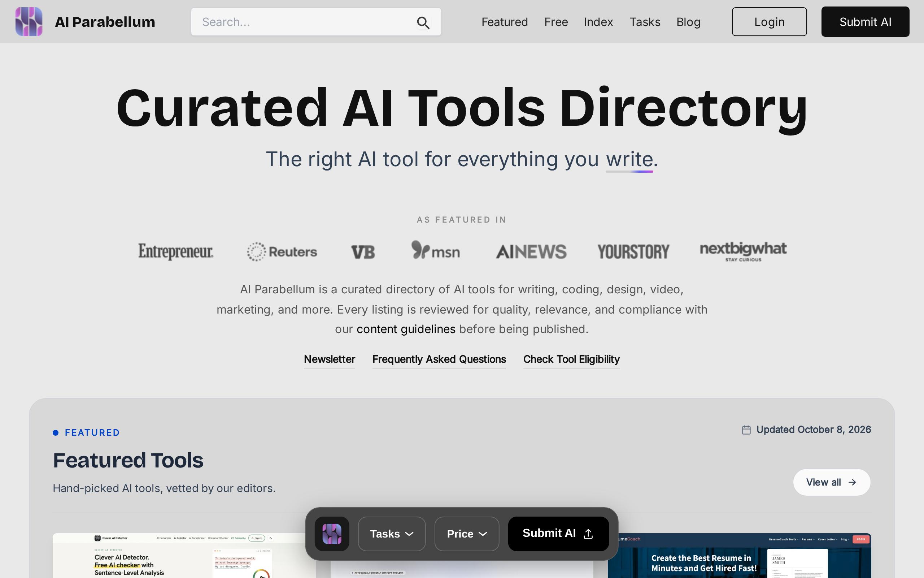Open the Featured nav link
This screenshot has width=924, height=578.
[x=504, y=22]
